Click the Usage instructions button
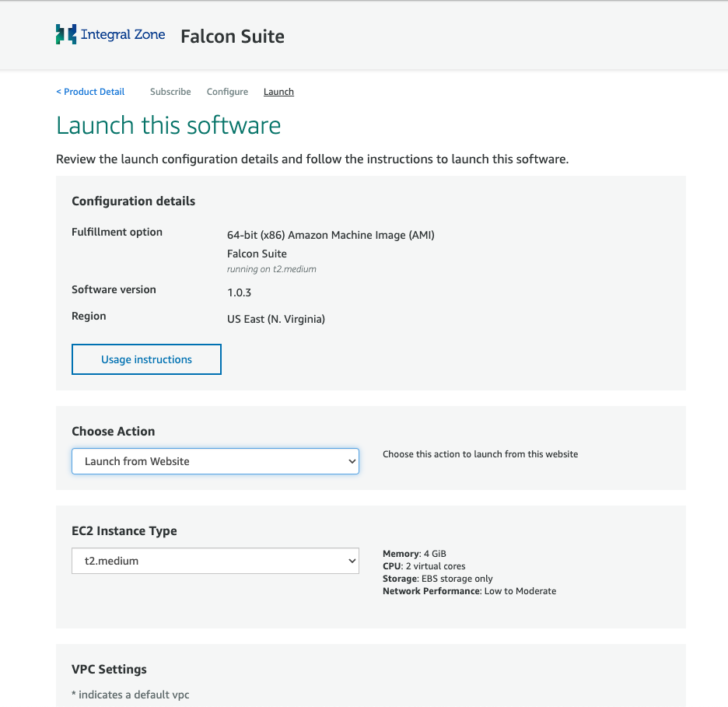 tap(146, 359)
